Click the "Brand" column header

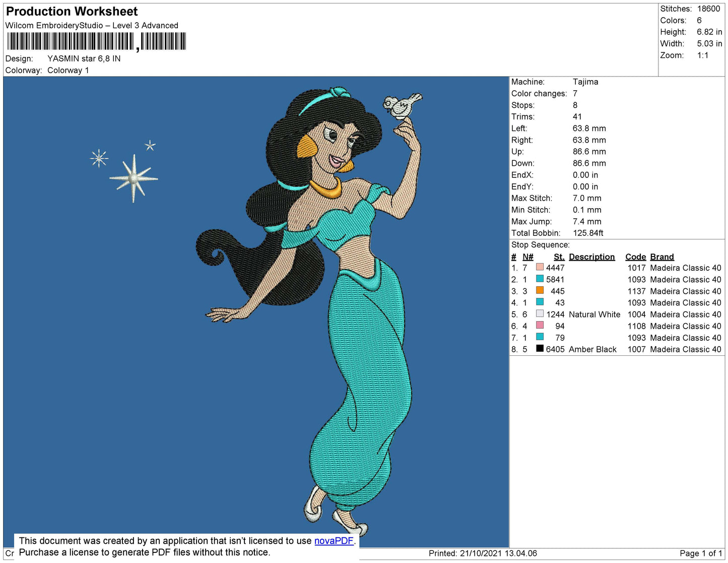pyautogui.click(x=662, y=257)
